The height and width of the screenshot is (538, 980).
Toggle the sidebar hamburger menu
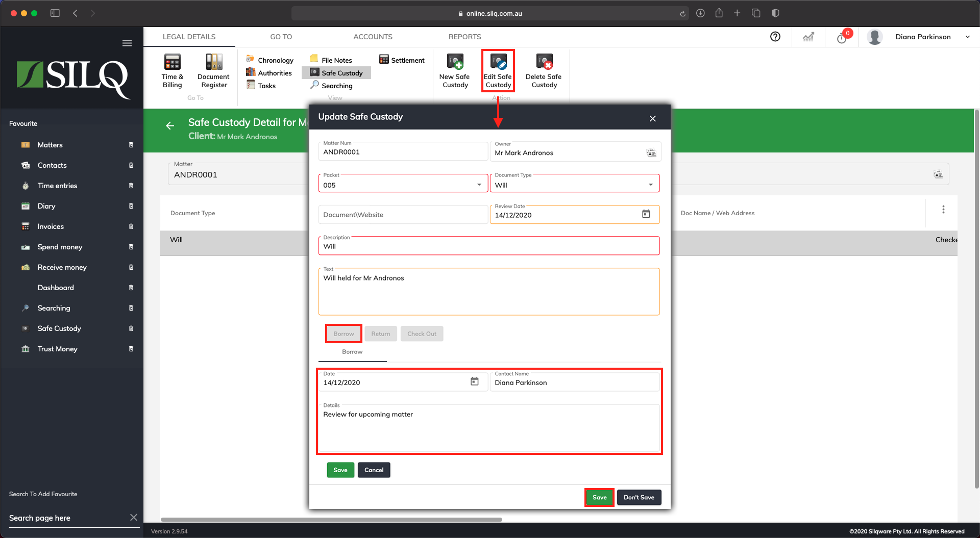tap(127, 43)
